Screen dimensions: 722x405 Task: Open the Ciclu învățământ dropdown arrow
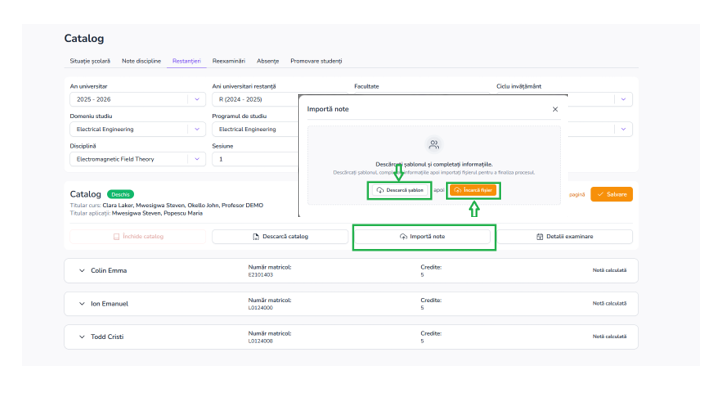(x=623, y=99)
